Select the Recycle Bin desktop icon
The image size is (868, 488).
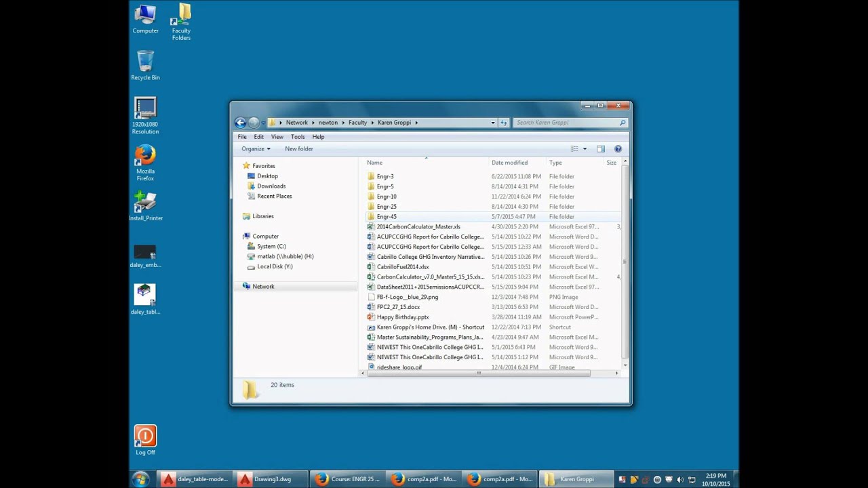pos(145,66)
